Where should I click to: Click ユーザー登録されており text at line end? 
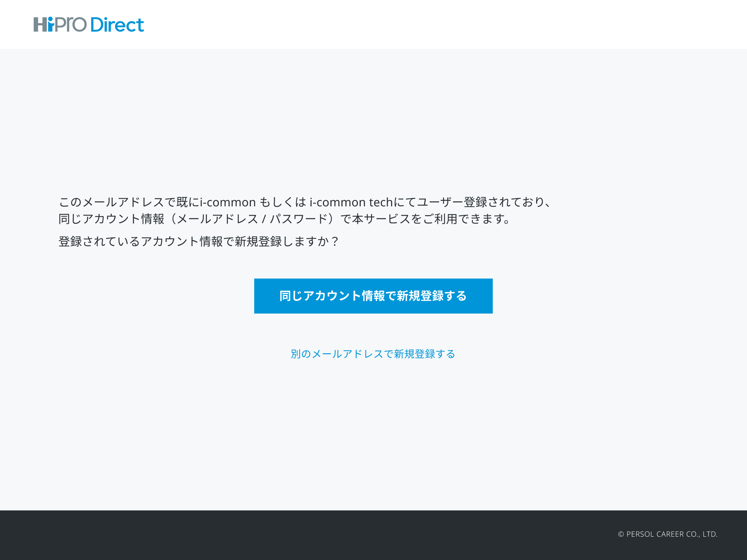coord(480,202)
